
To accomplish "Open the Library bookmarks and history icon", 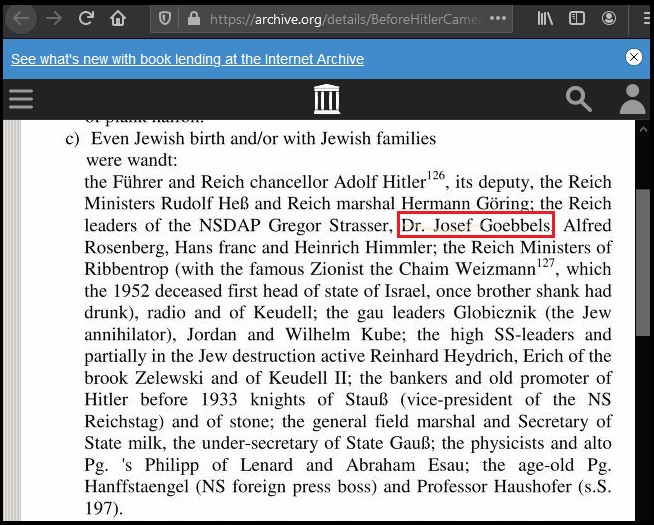I will pos(545,18).
